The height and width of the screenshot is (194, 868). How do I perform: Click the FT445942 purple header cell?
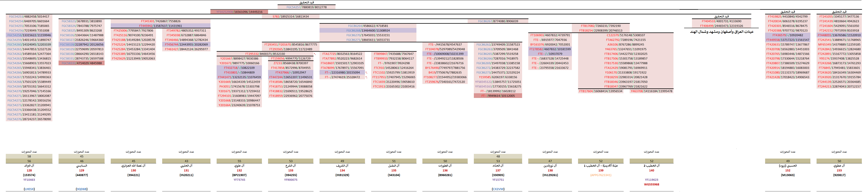click(160, 26)
